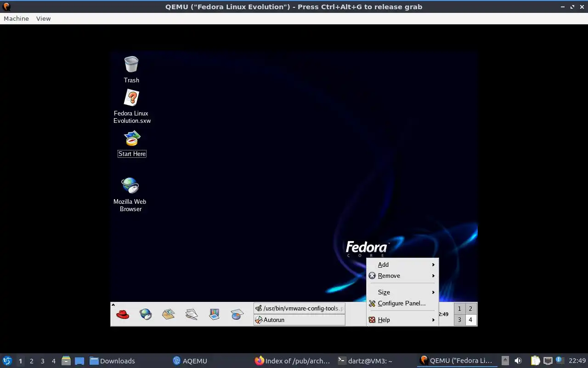588x368 pixels.
Task: Open clipboard manager tray icon
Action: [x=536, y=361]
